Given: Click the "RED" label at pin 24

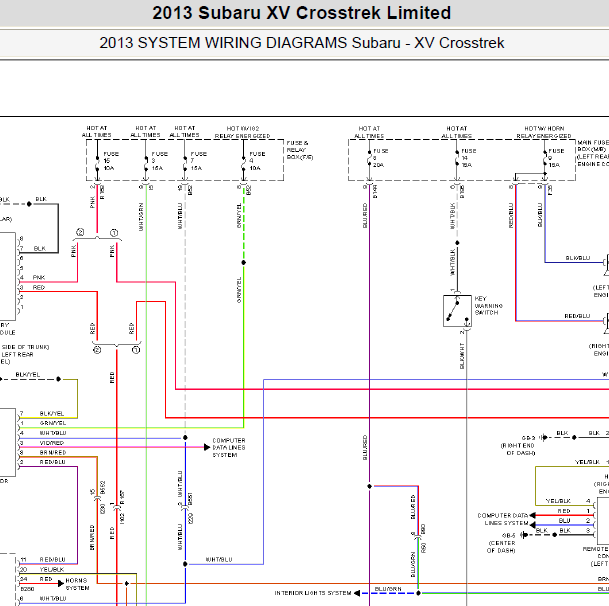Looking at the screenshot, I should point(46,579).
